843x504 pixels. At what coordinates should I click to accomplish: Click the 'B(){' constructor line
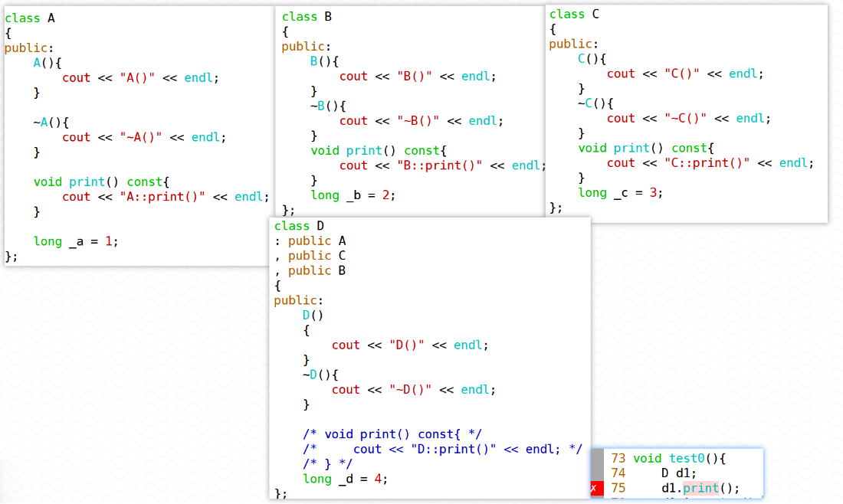coord(325,61)
